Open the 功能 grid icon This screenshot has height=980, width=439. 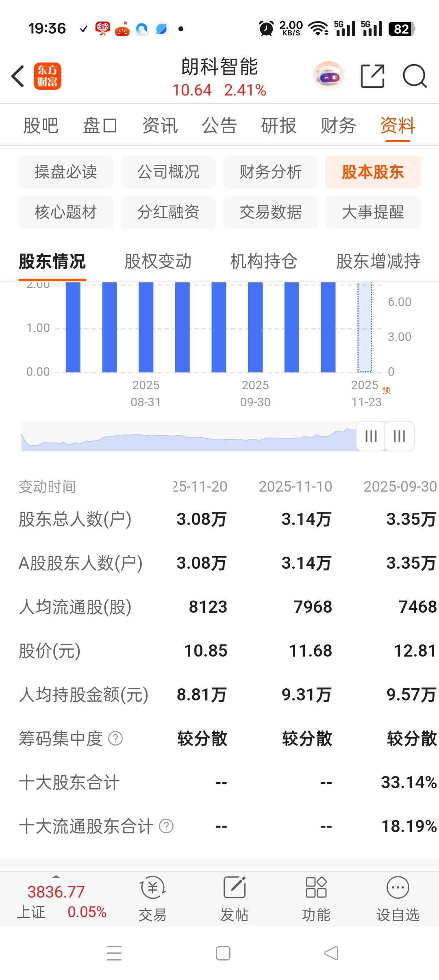tap(316, 888)
